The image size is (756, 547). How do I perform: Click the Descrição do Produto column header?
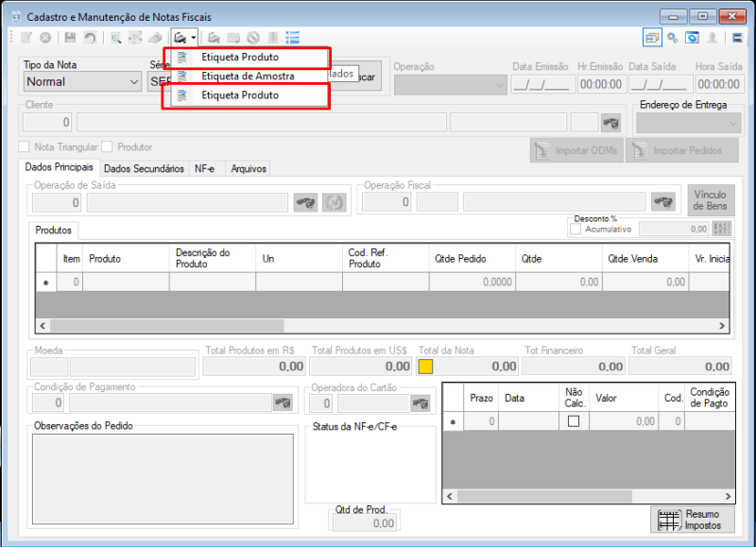(212, 259)
